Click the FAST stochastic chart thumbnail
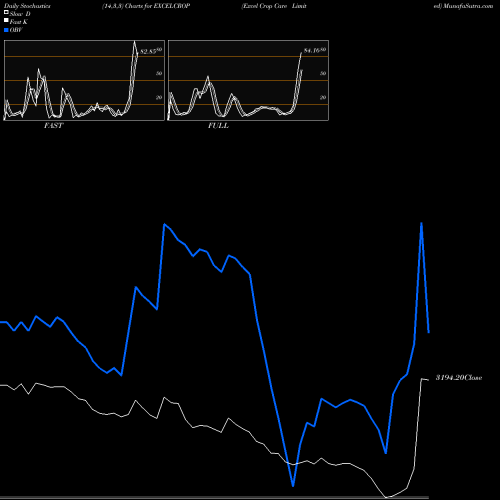 [x=84, y=80]
